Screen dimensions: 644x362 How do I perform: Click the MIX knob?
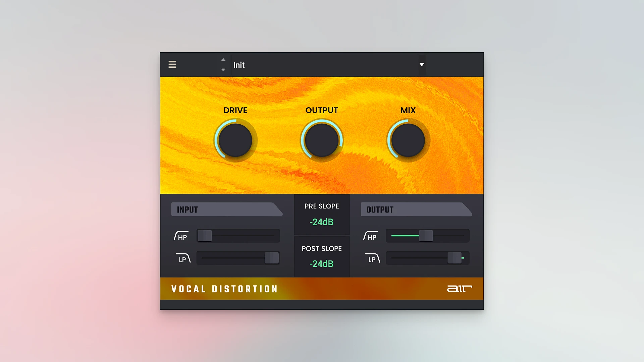(408, 140)
